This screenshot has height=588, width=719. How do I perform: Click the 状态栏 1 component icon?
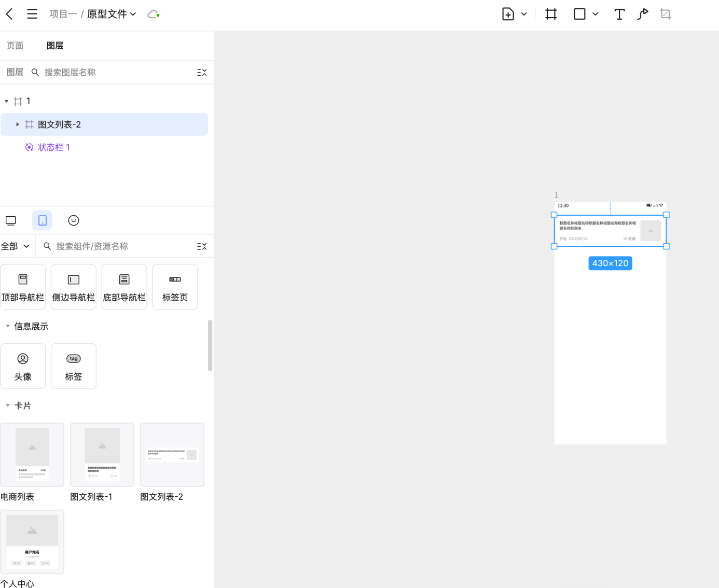pos(30,147)
